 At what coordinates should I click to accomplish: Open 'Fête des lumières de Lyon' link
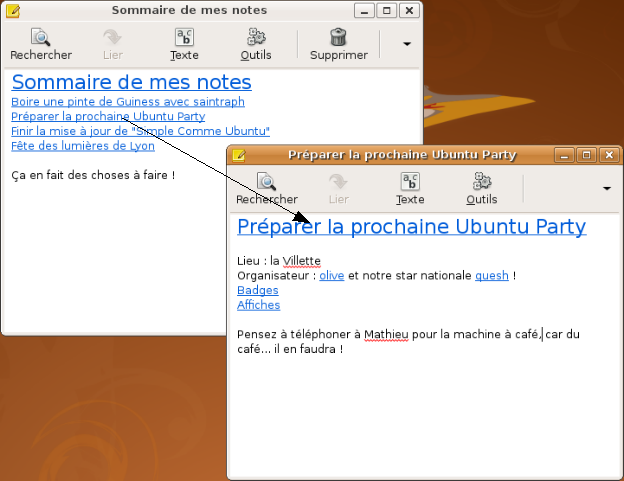(83, 146)
